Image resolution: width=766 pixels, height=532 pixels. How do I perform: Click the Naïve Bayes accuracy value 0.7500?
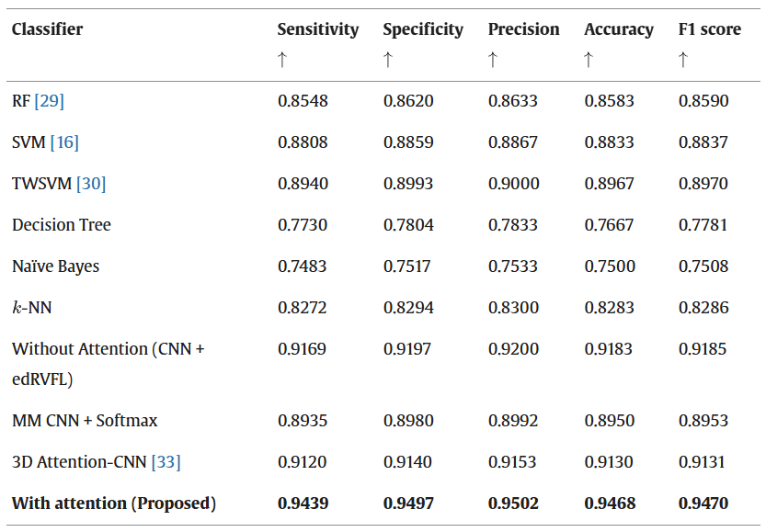pos(609,266)
